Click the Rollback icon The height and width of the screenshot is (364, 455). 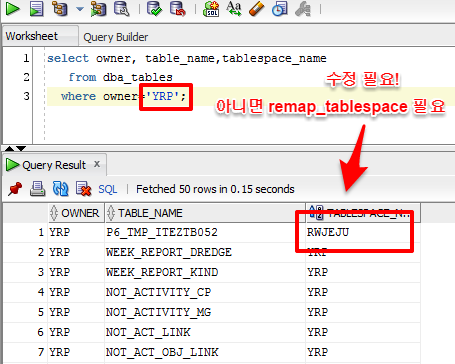pos(178,9)
